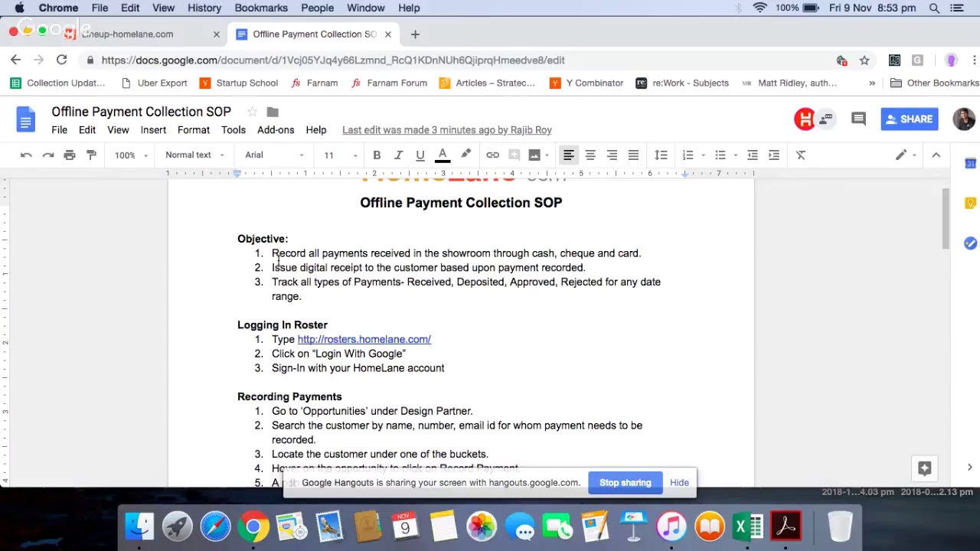Viewport: 980px width, 551px height.
Task: Click Stop sharing in Hangouts bar
Action: click(x=625, y=483)
